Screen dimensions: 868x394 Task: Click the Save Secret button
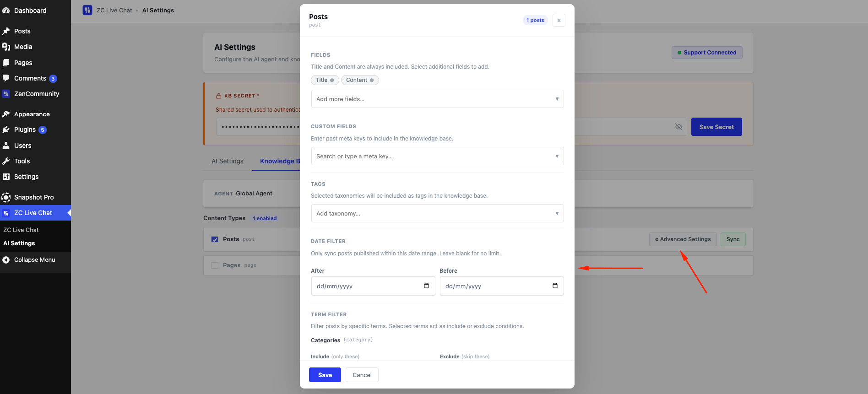(716, 127)
